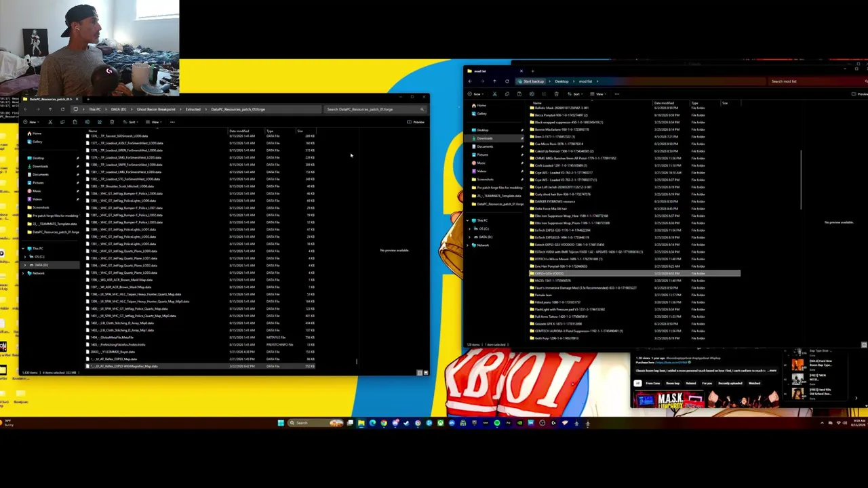Viewport: 868px width, 488px height.
Task: Open the New dropdown in the DataPC_Resources_patch_01.forge window
Action: click(31, 122)
